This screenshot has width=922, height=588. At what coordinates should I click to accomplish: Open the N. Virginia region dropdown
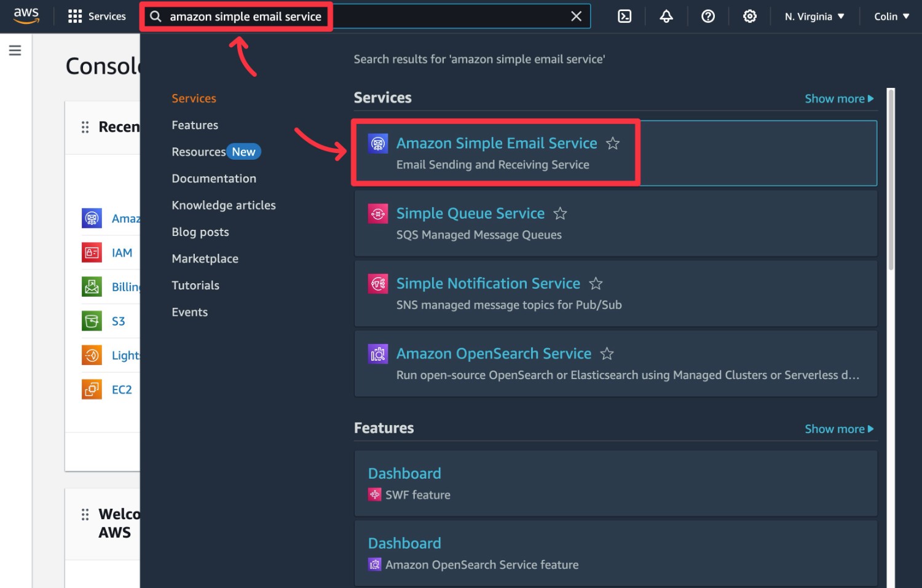(814, 17)
